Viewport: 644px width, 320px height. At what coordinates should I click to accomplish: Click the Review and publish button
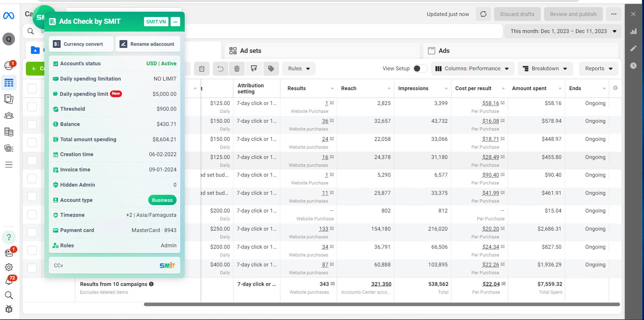tap(573, 14)
